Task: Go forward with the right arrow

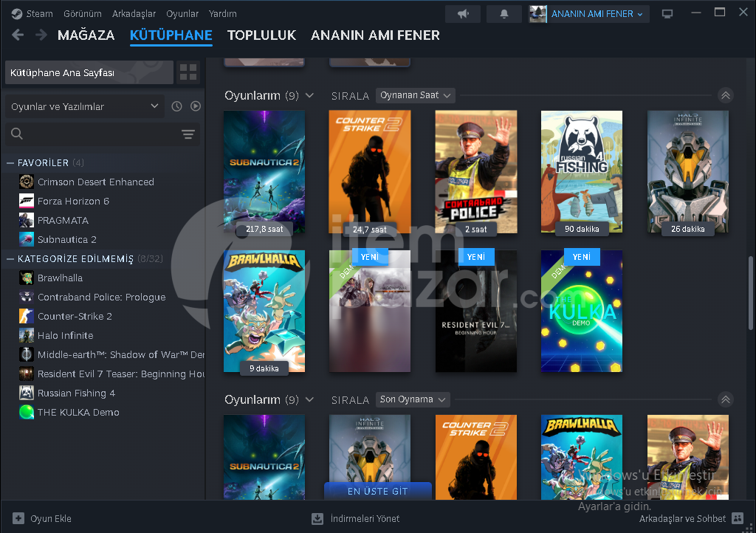Action: tap(41, 35)
